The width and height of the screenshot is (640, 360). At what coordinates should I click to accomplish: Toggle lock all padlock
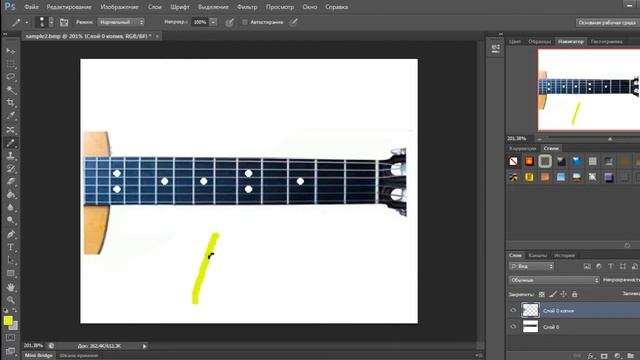574,294
